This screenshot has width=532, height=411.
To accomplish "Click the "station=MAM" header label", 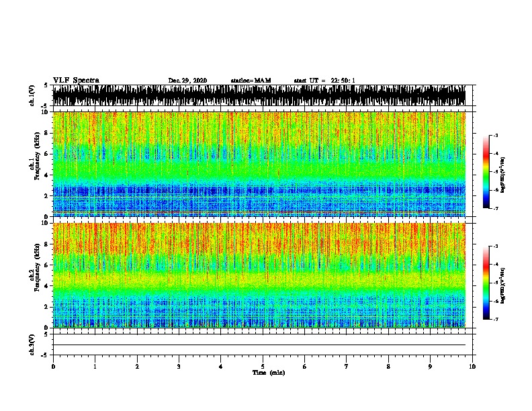I will tap(251, 81).
